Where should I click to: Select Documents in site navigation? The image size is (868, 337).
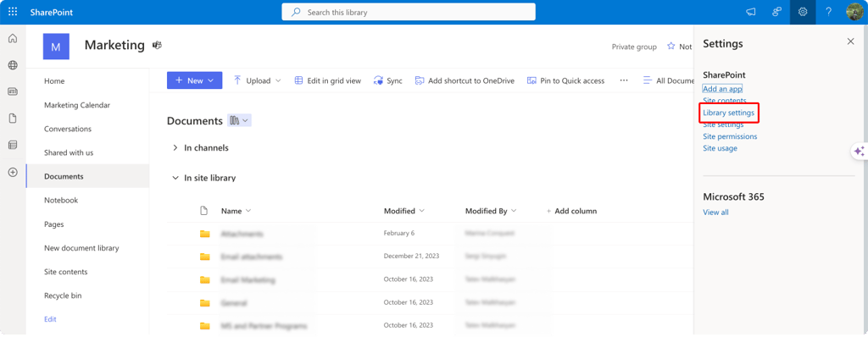click(x=87, y=176)
